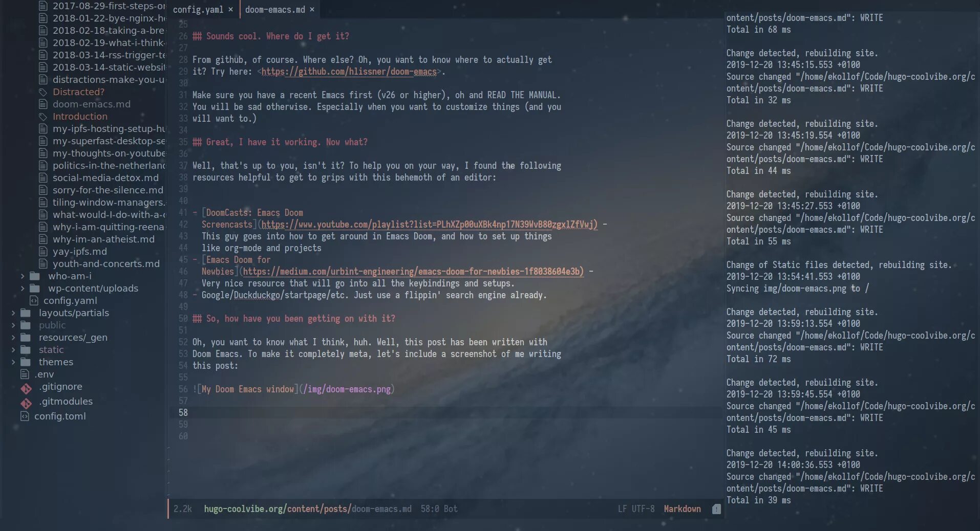Click the file icon beside .env
Viewport: 980px width, 531px height.
(25, 374)
